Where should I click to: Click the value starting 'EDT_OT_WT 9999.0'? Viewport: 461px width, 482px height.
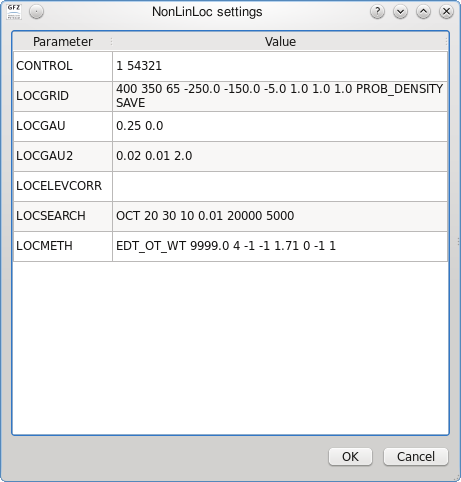point(280,246)
